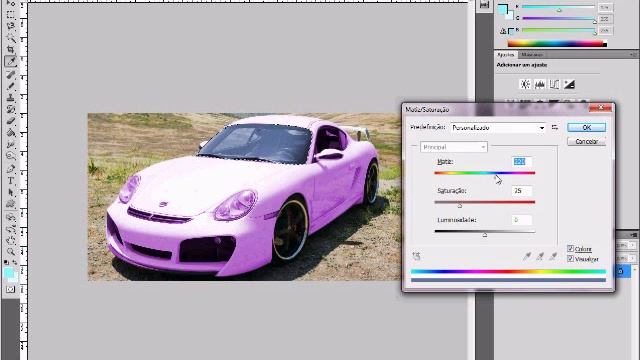Open preset options icon beside Predefinição
The height and width of the screenshot is (360, 640).
[x=554, y=127]
